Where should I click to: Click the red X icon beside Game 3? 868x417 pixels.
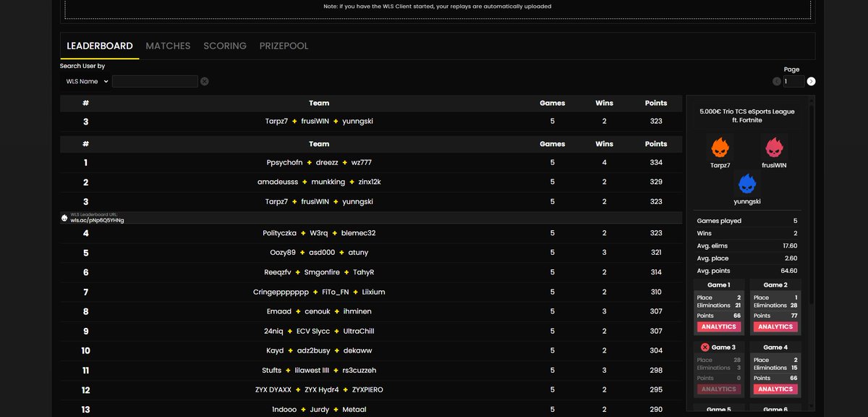point(705,347)
